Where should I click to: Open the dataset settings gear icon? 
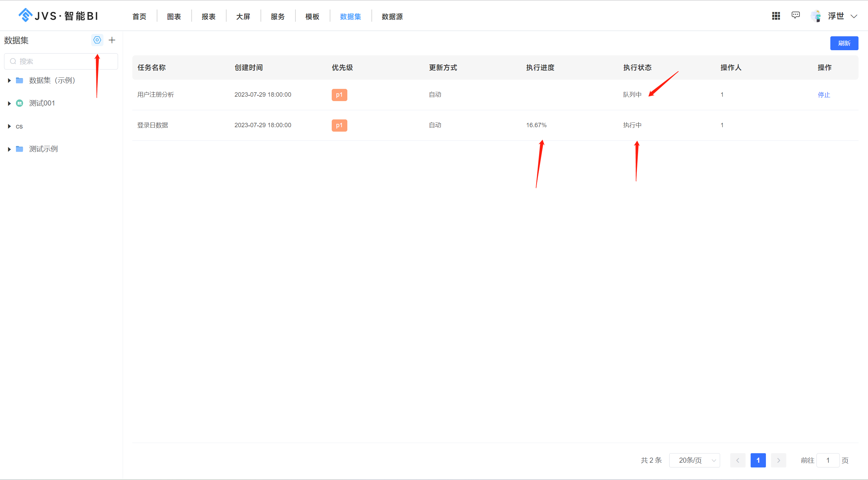[x=97, y=40]
